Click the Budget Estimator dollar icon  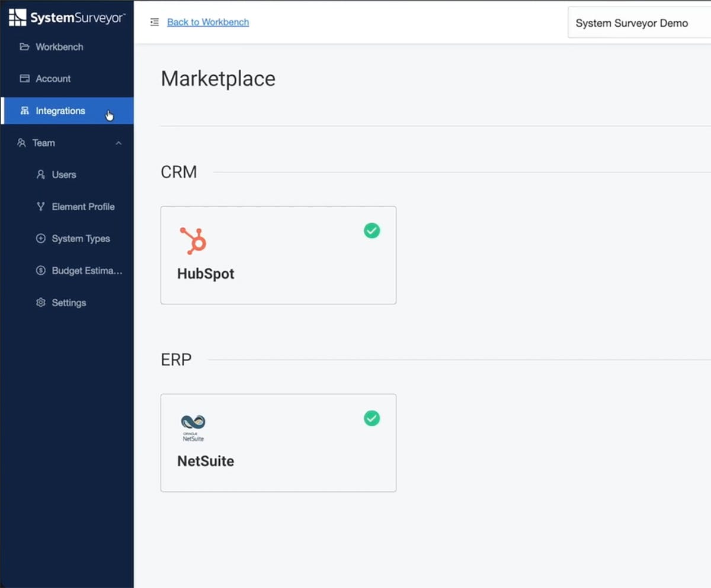point(40,271)
